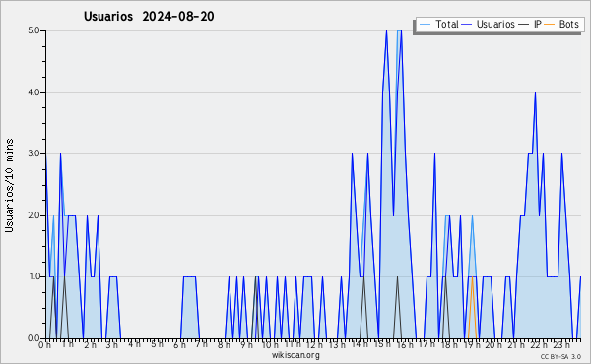Screen dimensions: 591x364
Task: Click the x-axis label '3 h'
Action: [111, 344]
